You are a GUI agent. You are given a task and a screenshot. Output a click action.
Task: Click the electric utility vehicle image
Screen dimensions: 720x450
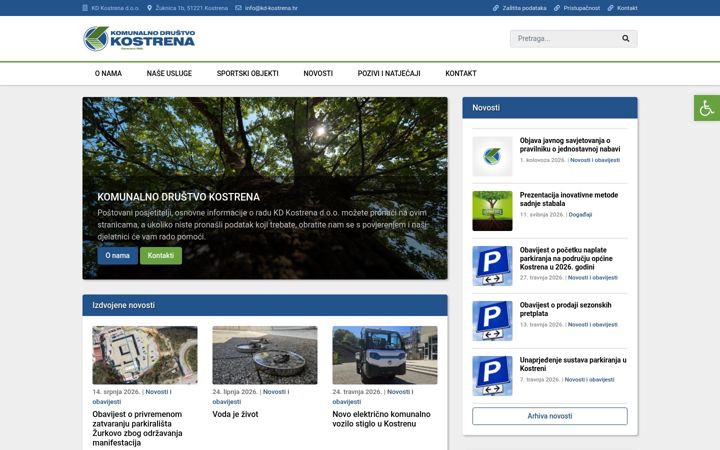[x=385, y=355]
